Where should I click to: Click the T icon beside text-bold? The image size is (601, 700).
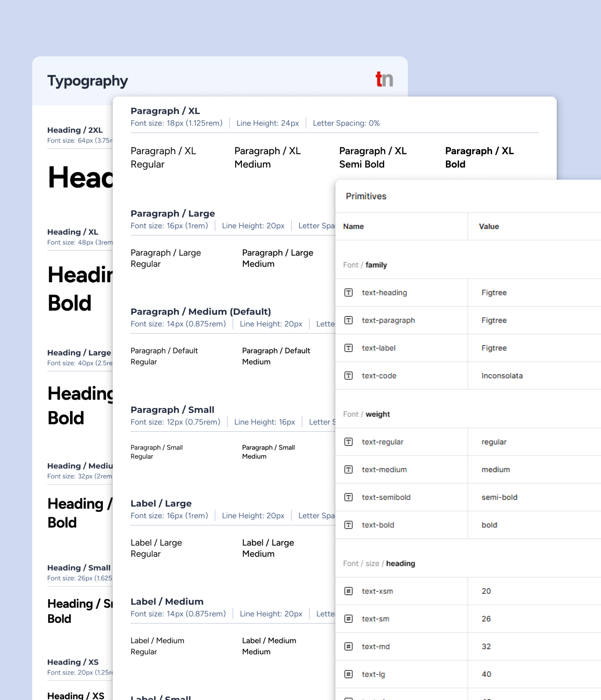348,525
